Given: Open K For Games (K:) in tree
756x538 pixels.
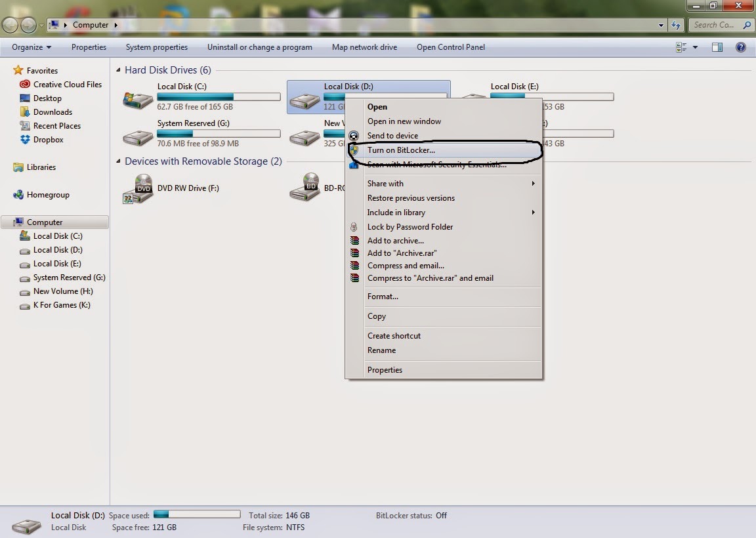Looking at the screenshot, I should (x=55, y=305).
